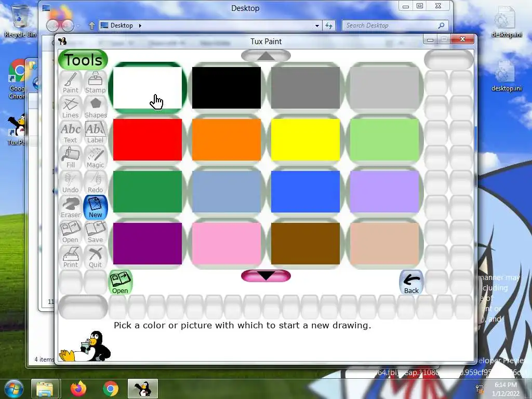Click the Quit tool icon

click(96, 258)
